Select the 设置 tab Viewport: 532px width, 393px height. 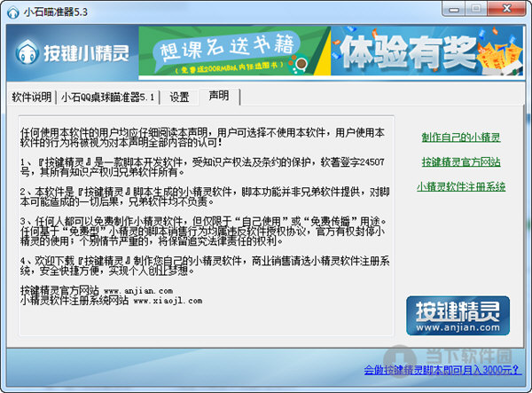[179, 98]
